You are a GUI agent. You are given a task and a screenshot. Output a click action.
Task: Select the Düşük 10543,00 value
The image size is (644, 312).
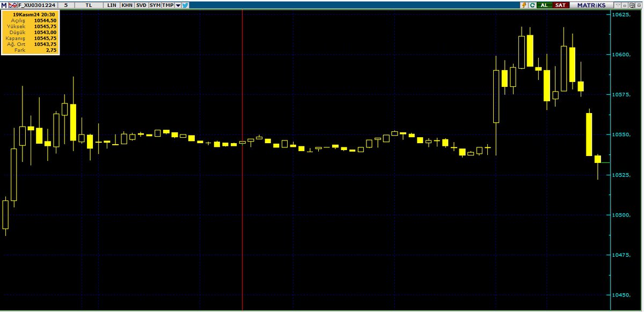point(45,33)
